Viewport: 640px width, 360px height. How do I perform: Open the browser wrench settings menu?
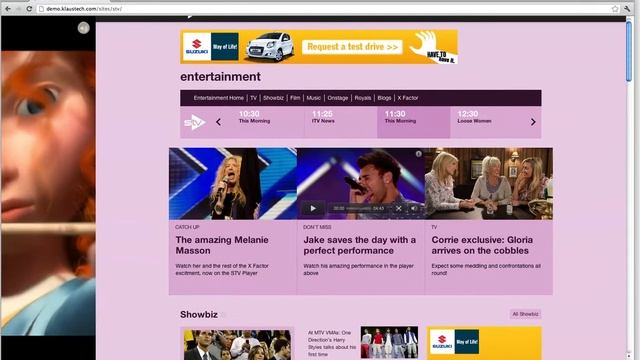click(x=627, y=9)
